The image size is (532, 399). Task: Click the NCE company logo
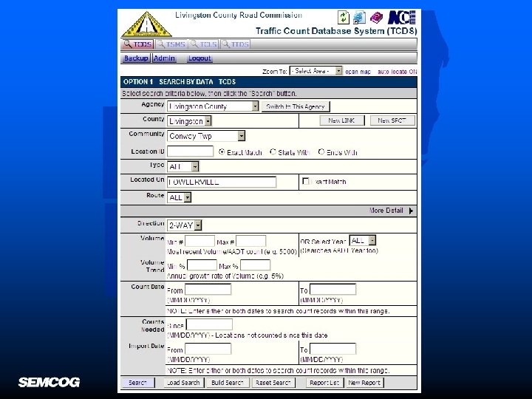tap(402, 17)
